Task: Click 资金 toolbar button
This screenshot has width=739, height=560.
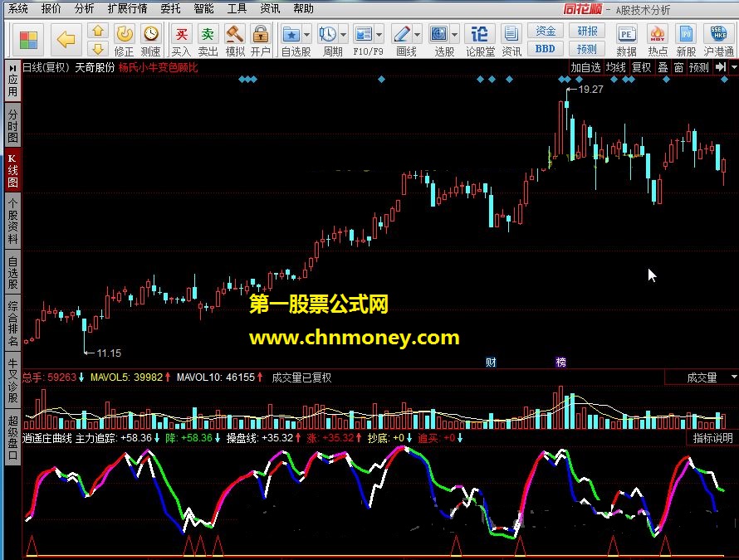Action: 546,31
